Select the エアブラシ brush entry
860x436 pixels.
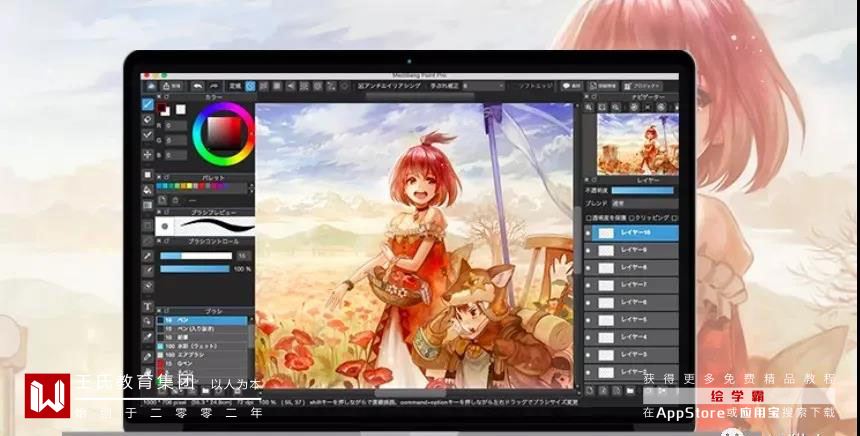coord(202,355)
